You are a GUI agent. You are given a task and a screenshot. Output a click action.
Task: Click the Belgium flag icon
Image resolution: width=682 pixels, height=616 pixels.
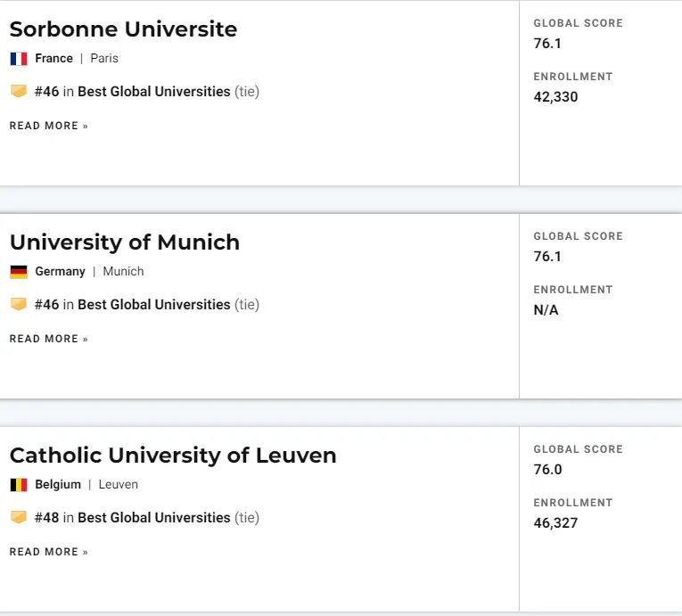coord(19,485)
